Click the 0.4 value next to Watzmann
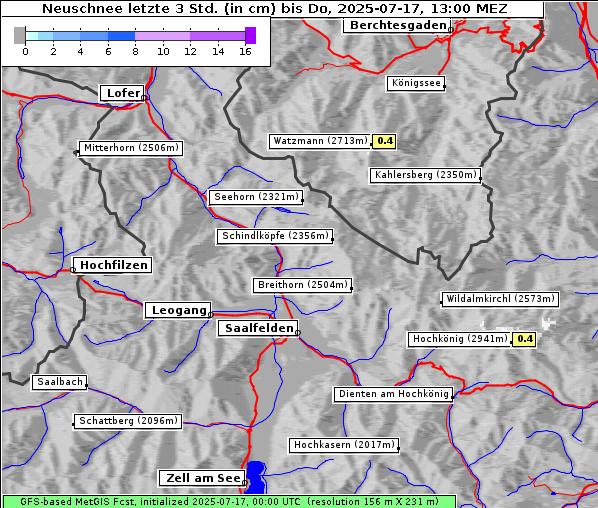The image size is (598, 508). pyautogui.click(x=384, y=141)
